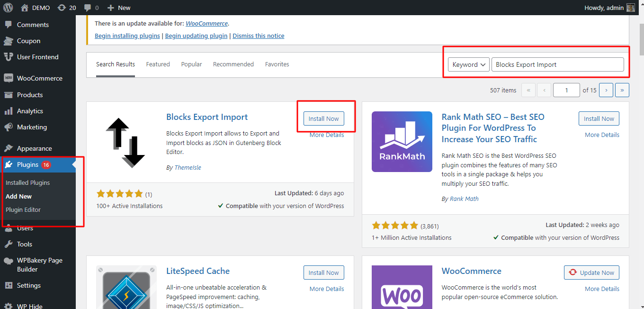The height and width of the screenshot is (309, 644).
Task: Click the LiteSpeed Cache plugin logo
Action: (126, 287)
